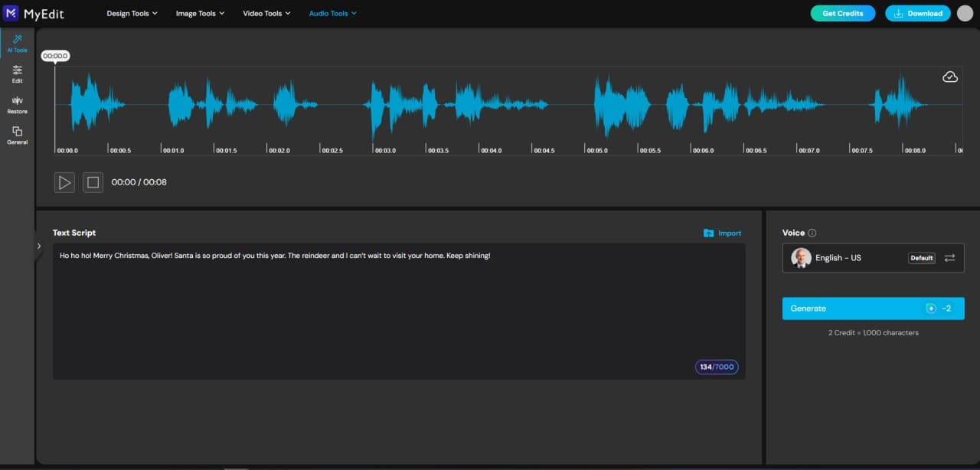Expand the Video Tools dropdown
The width and height of the screenshot is (980, 470).
coord(266,13)
